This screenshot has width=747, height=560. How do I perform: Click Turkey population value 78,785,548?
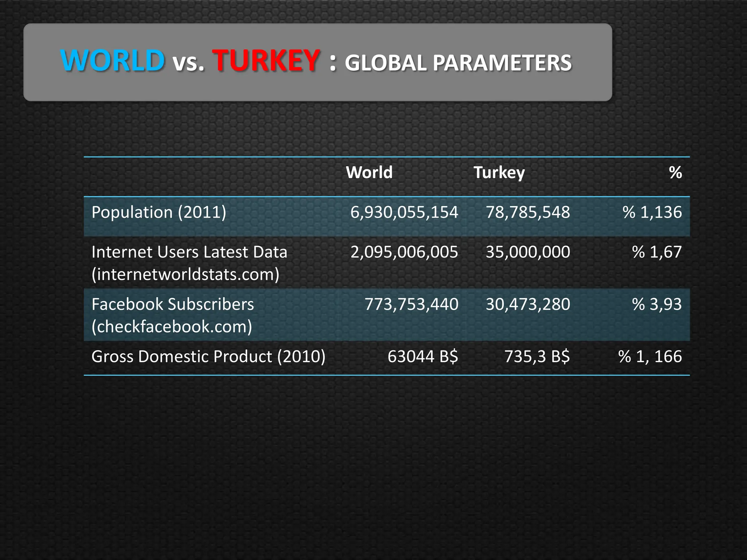point(528,212)
